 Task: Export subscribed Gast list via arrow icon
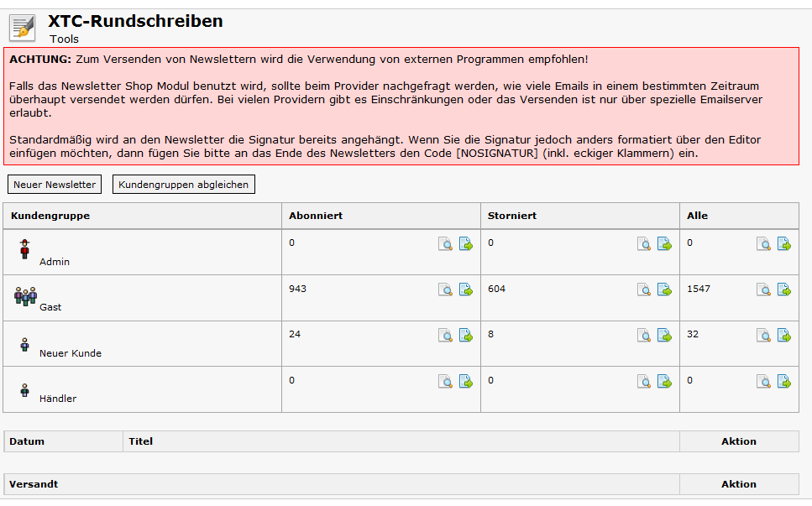pos(466,290)
